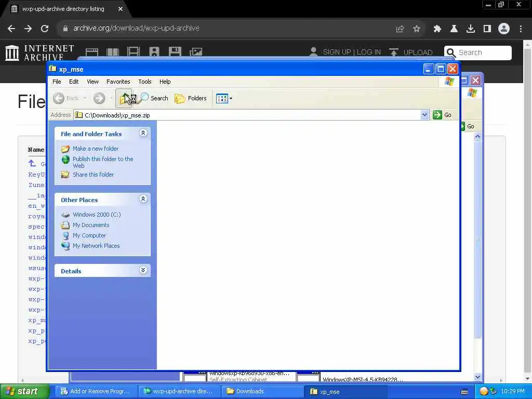
Task: Open browser downloads icon
Action: pyautogui.click(x=471, y=29)
